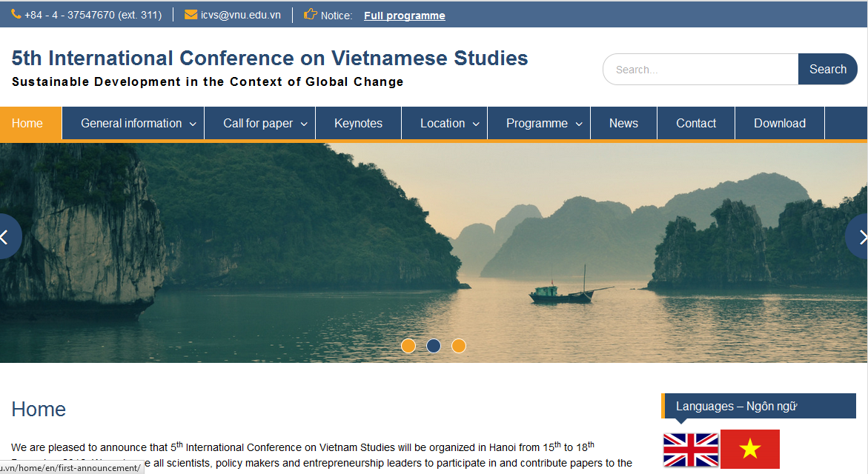Open the Full programme link
Screen dimensions: 868x474
404,16
